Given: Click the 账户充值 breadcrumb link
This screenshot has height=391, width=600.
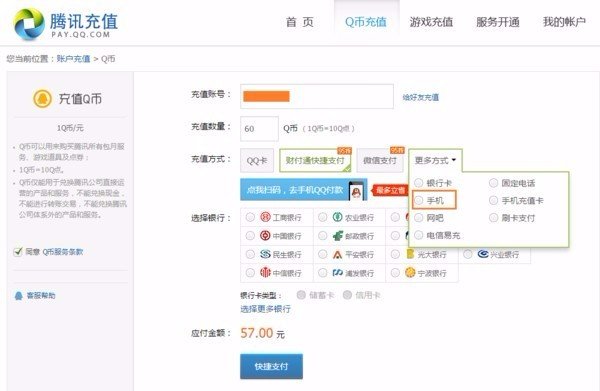Looking at the screenshot, I should click(73, 59).
